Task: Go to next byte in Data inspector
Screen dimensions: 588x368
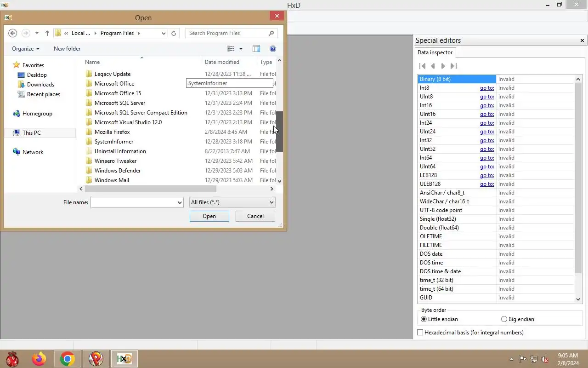Action: [x=443, y=66]
